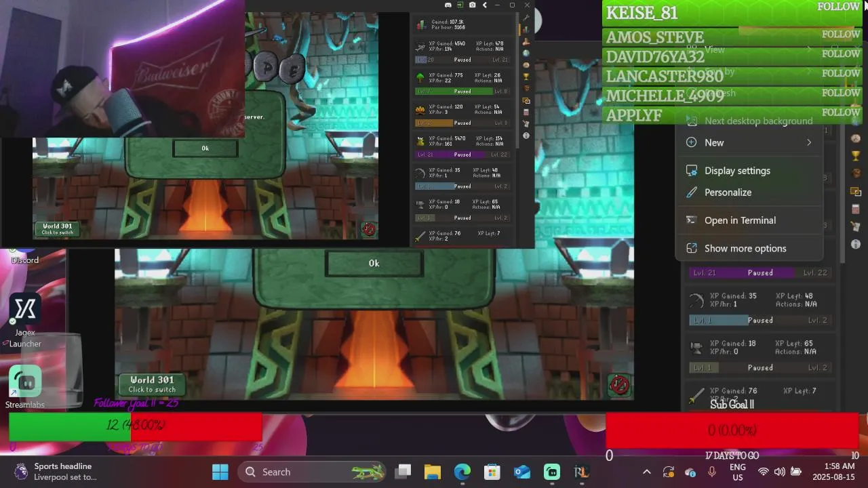Open the Sports headline widget
868x488 pixels.
pyautogui.click(x=56, y=472)
